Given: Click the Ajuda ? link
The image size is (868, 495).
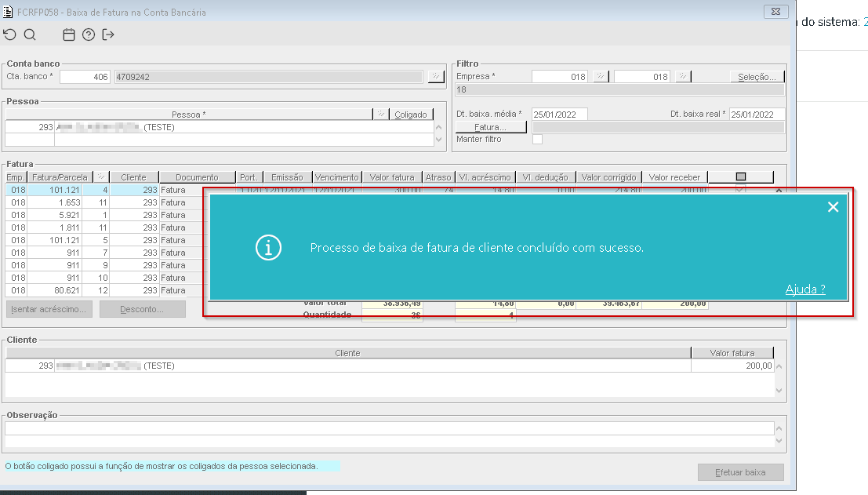Looking at the screenshot, I should coord(805,289).
